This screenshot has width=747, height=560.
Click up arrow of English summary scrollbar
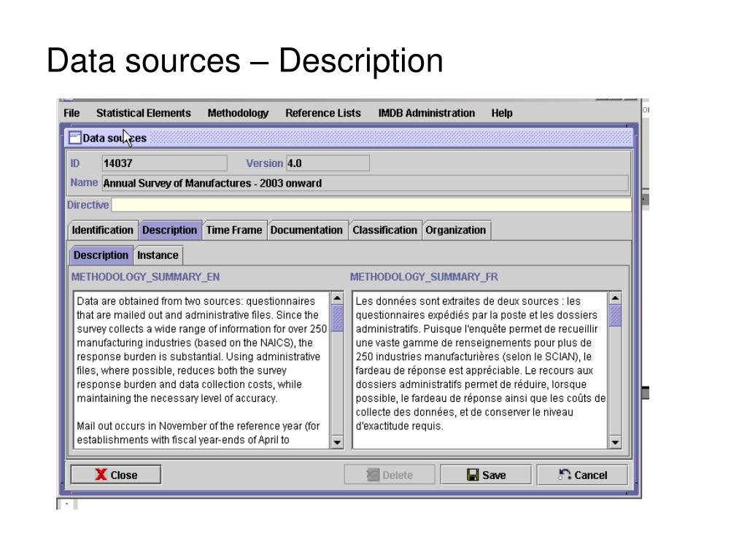click(337, 298)
